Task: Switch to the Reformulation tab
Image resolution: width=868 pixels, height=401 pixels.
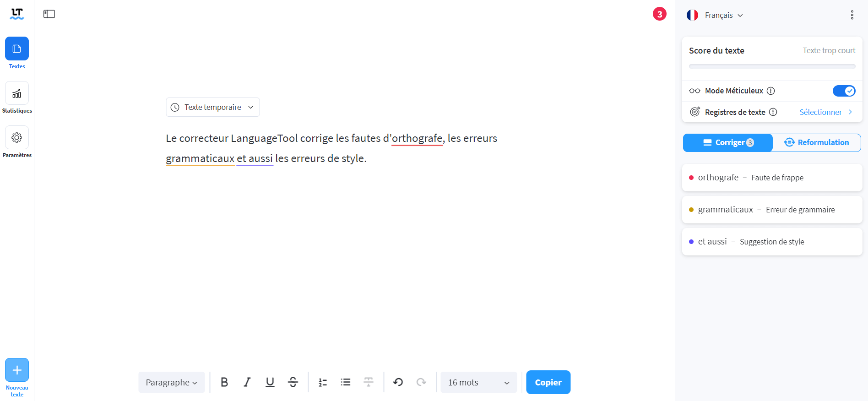Action: [x=816, y=143]
